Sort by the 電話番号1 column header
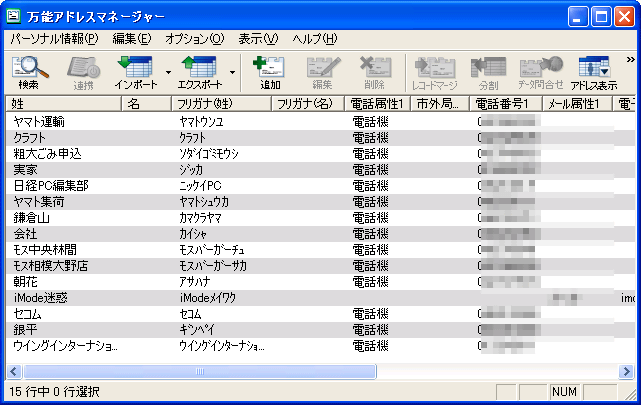641x405 pixels. [x=506, y=104]
